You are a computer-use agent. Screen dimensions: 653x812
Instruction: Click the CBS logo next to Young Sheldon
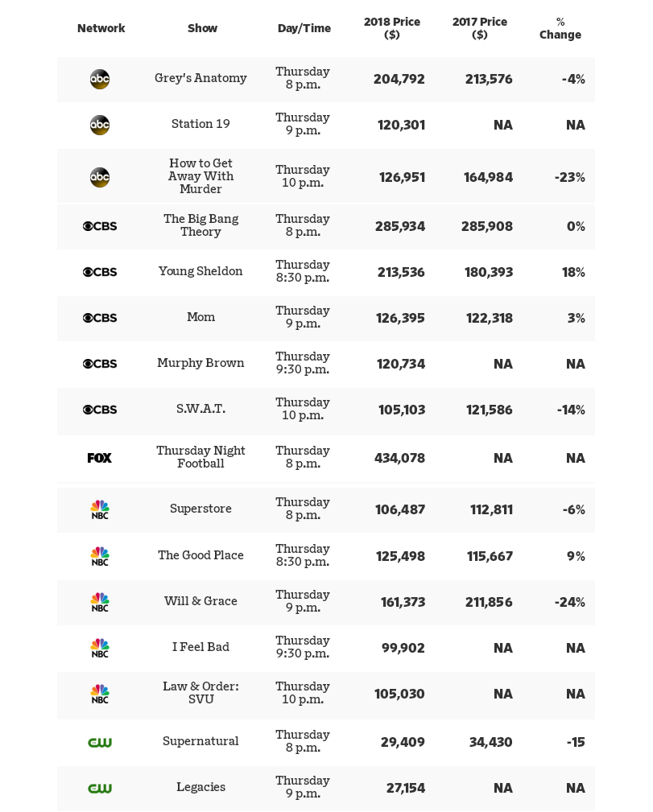tap(100, 272)
